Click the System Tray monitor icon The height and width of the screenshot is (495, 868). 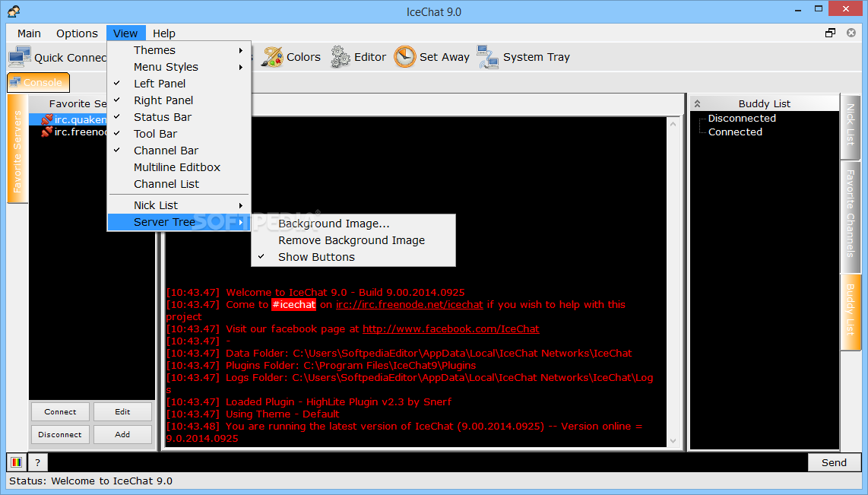488,57
